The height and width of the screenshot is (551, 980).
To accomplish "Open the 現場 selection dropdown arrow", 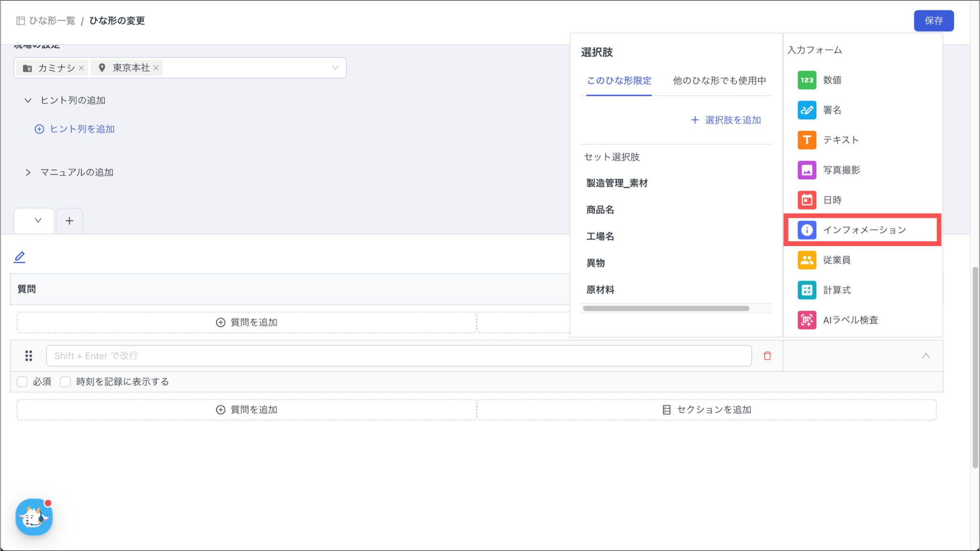I will tap(335, 68).
